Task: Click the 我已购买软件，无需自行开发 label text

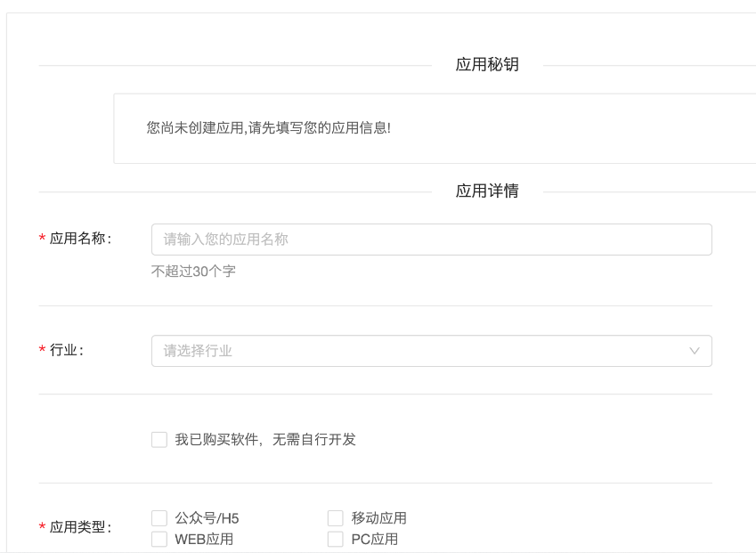Action: click(264, 440)
